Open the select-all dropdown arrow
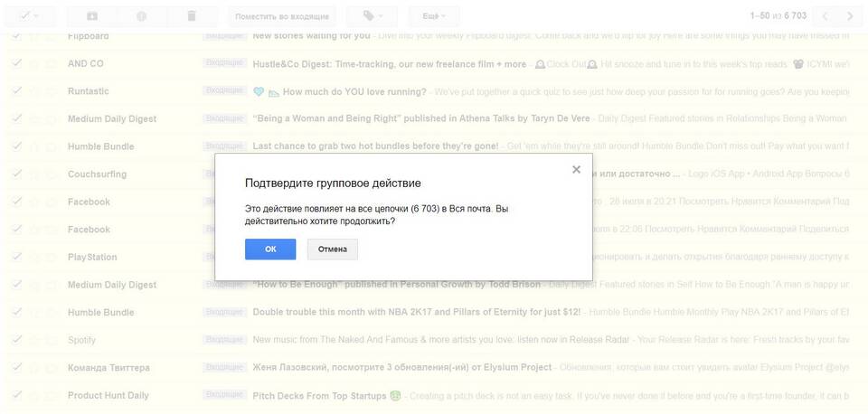 [36, 16]
